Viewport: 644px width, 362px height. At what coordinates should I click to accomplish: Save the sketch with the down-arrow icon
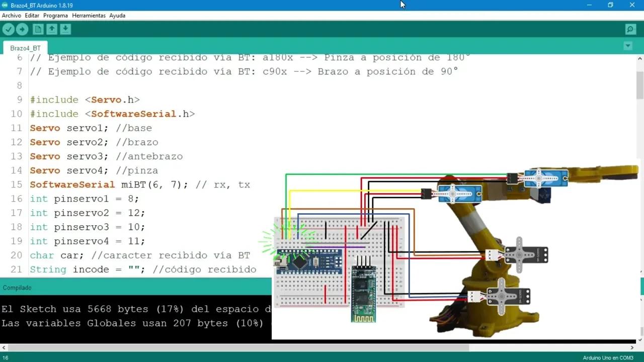(65, 29)
